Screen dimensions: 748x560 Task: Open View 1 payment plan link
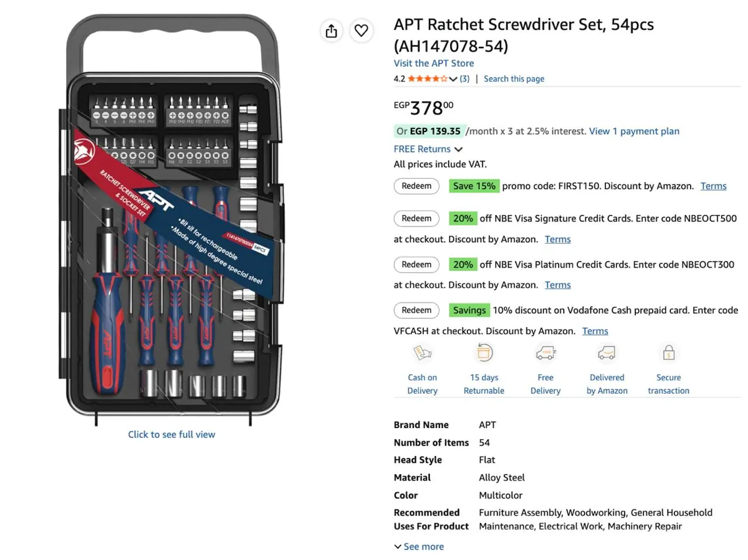tap(634, 131)
